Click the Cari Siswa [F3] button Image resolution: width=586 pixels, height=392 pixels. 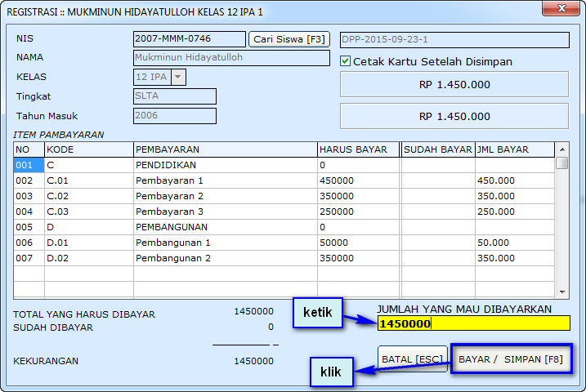pyautogui.click(x=289, y=39)
